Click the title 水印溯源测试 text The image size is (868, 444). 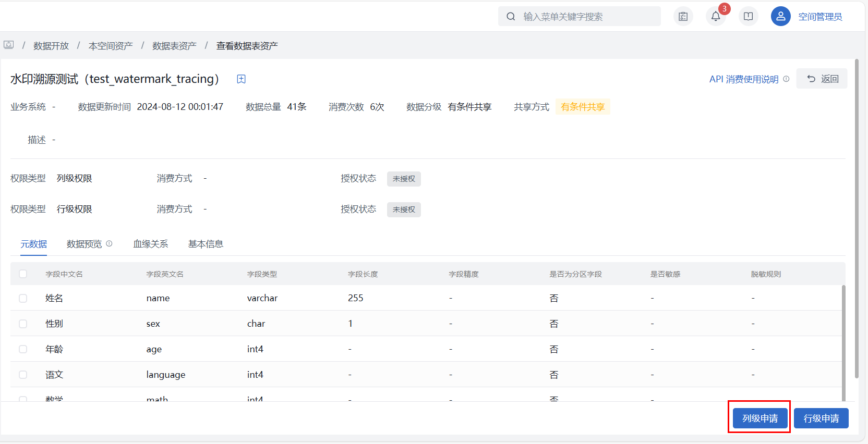[44, 79]
